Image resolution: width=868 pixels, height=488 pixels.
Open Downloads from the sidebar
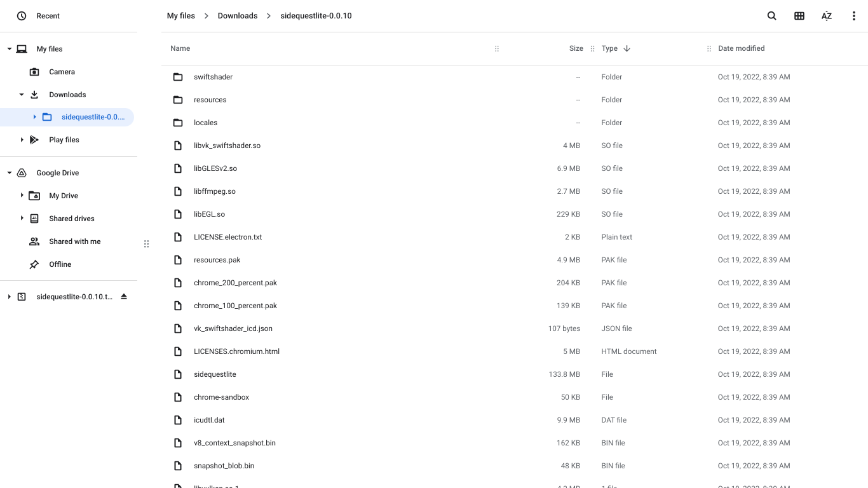coord(67,95)
